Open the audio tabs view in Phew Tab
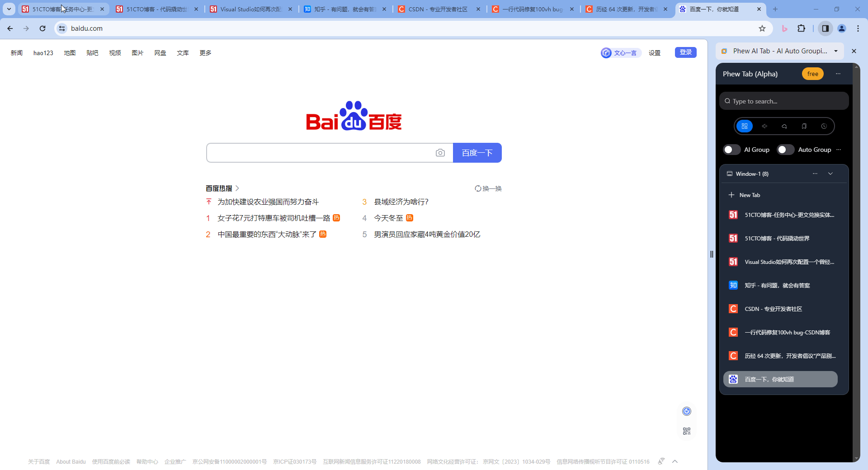 coord(764,126)
